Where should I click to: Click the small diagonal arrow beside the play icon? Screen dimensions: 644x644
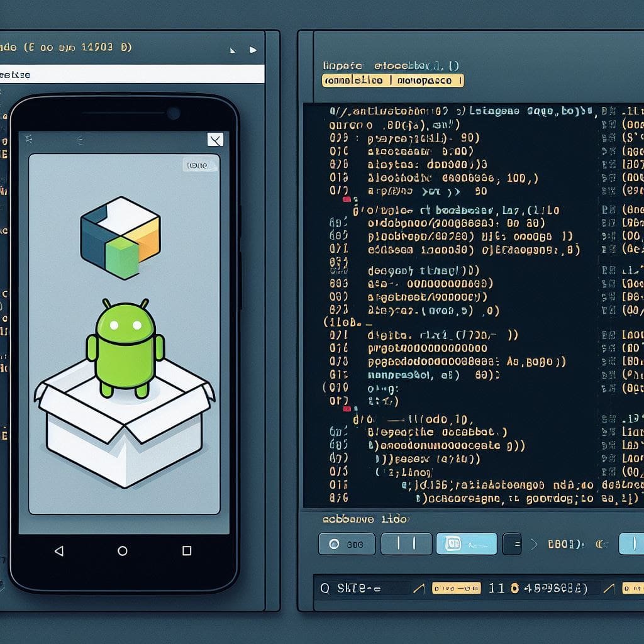[x=233, y=50]
